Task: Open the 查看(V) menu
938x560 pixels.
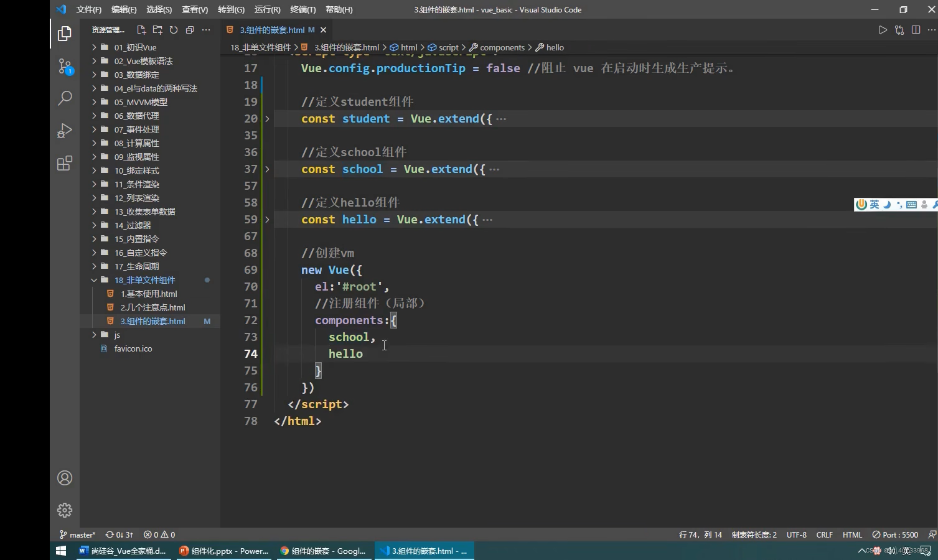Action: click(x=195, y=9)
